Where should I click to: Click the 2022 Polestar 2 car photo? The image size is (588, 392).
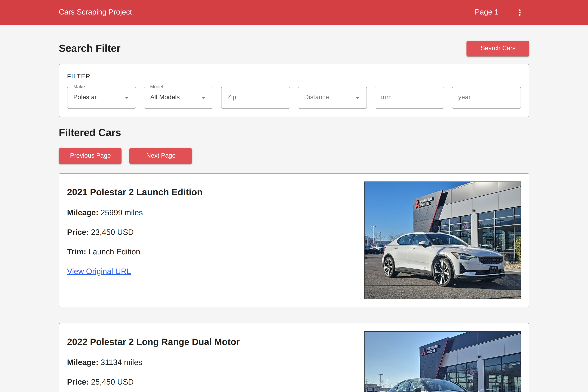click(442, 361)
